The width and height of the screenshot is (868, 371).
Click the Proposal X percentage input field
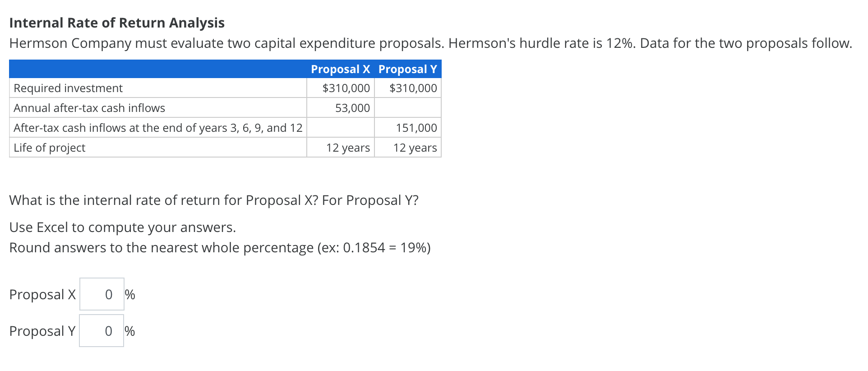click(x=102, y=294)
